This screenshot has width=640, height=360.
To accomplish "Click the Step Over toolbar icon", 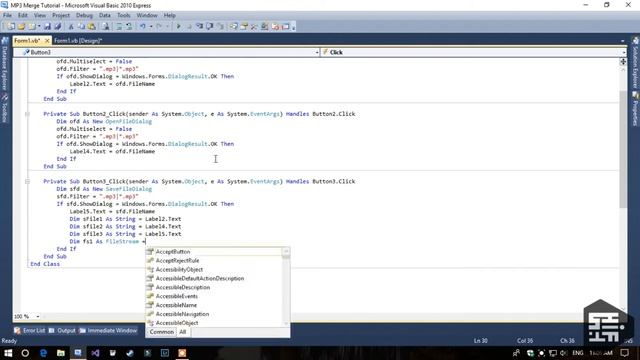I will tap(209, 27).
